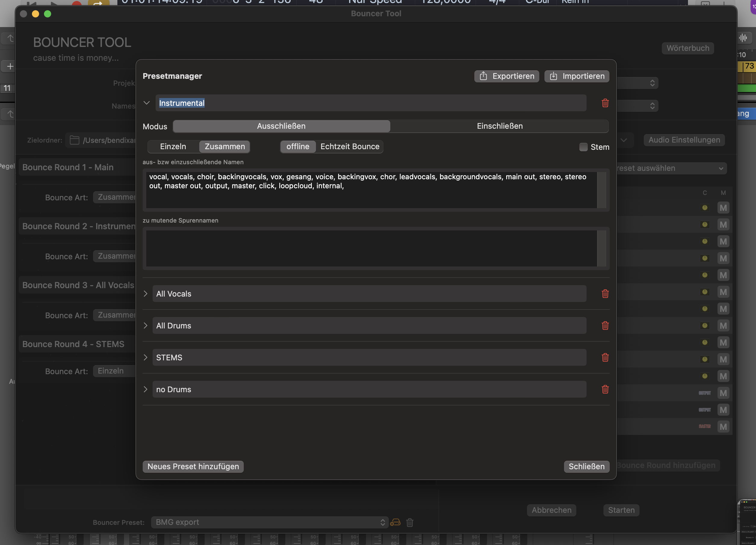
Task: Click the Importieren download icon button
Action: click(576, 76)
